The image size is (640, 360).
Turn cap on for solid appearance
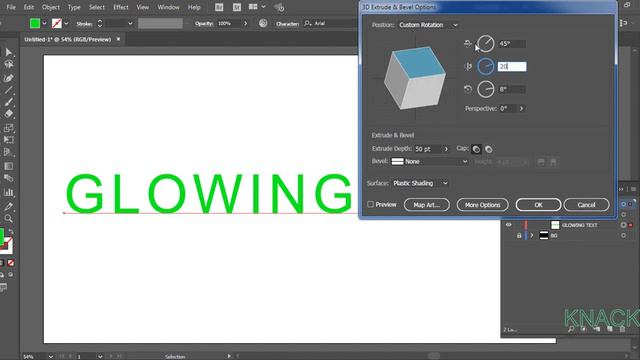click(476, 149)
